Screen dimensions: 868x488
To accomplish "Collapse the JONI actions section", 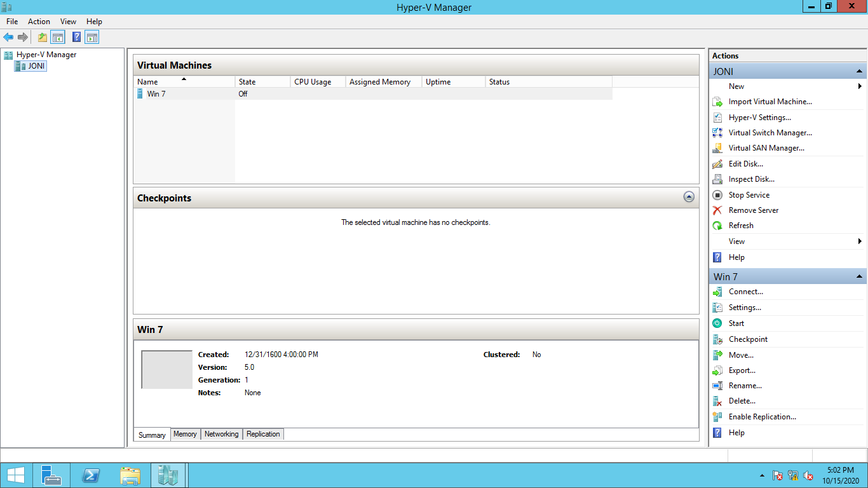I will 859,71.
